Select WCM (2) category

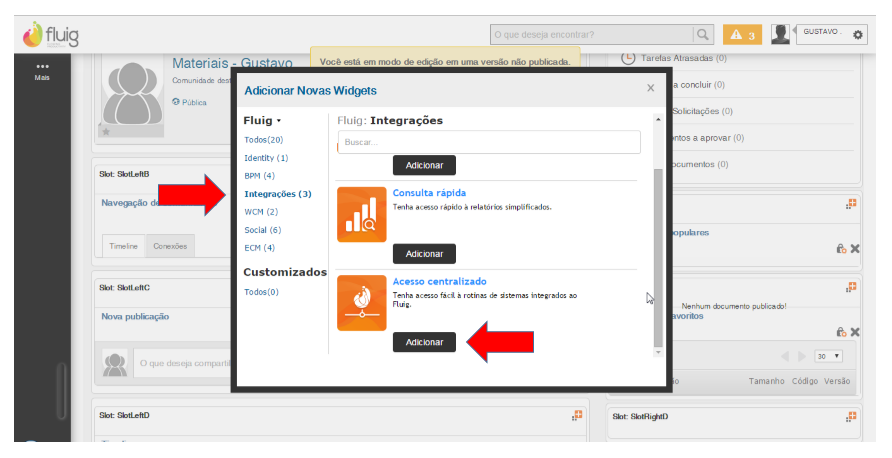pos(261,212)
